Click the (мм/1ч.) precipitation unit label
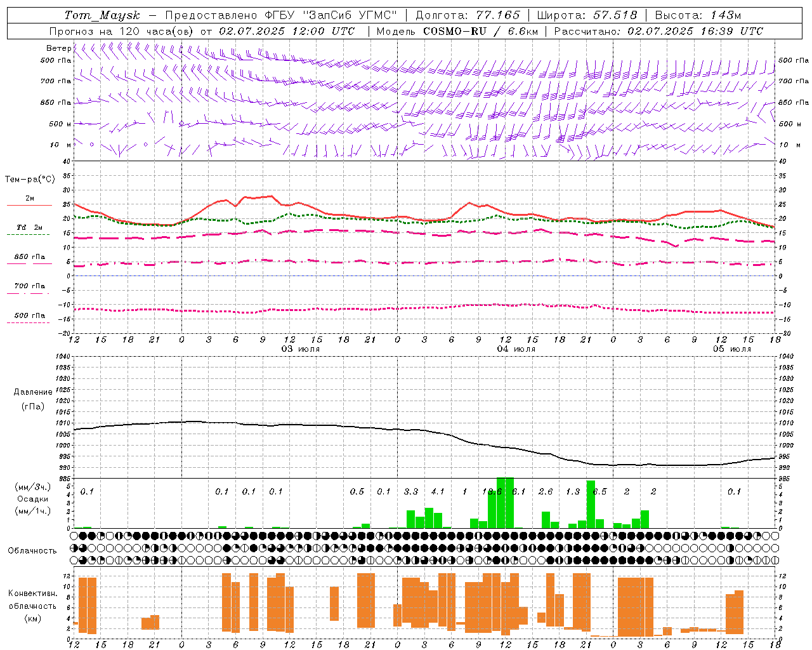Screen dimensions: 812x650 coord(33,511)
